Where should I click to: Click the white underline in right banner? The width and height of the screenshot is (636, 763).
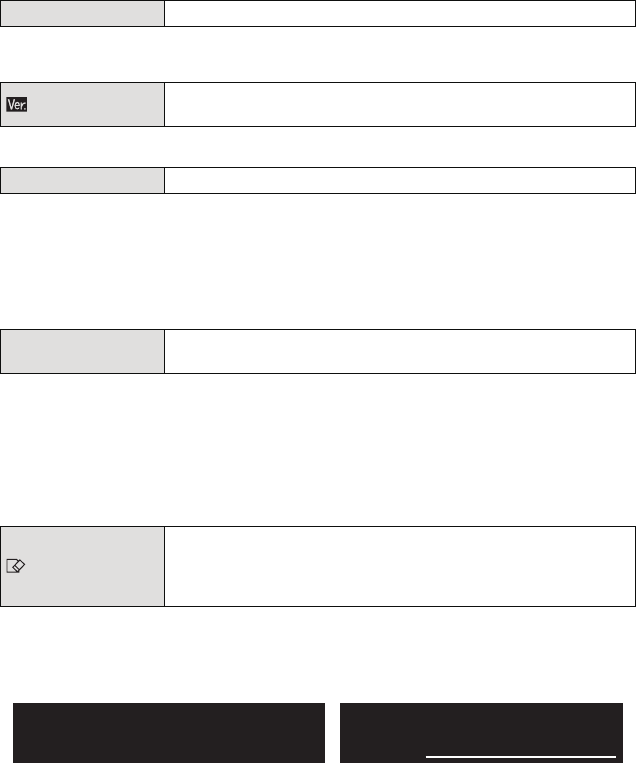520,757
